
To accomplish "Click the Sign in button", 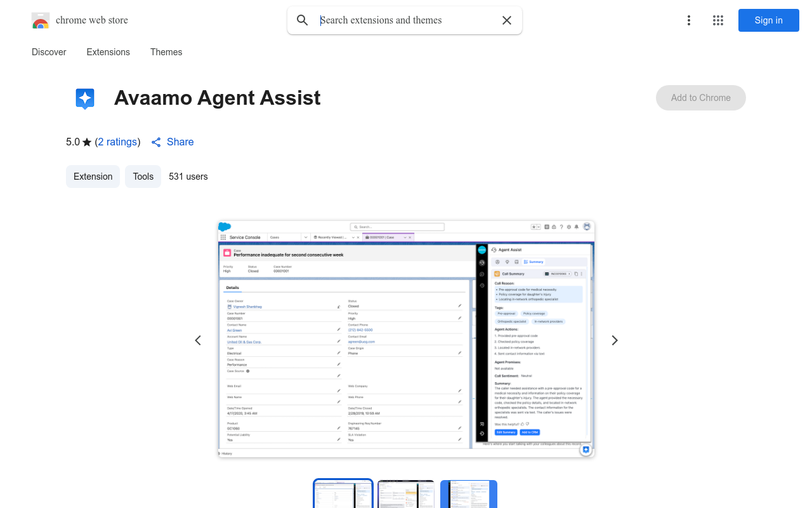I will coord(769,20).
